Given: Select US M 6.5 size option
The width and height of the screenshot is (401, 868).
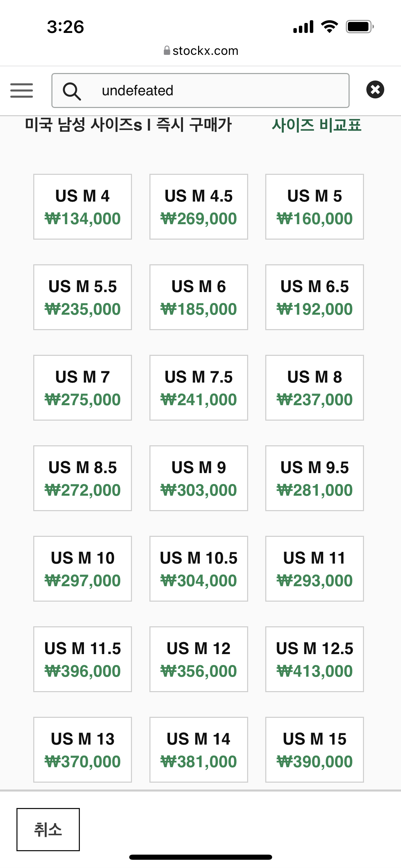Looking at the screenshot, I should tap(314, 297).
